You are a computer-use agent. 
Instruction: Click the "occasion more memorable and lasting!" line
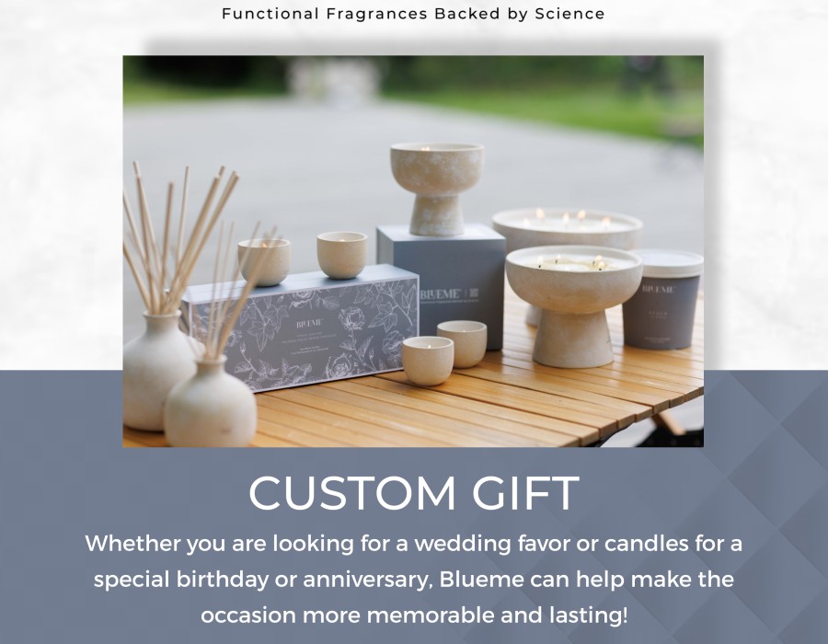pyautogui.click(x=414, y=615)
